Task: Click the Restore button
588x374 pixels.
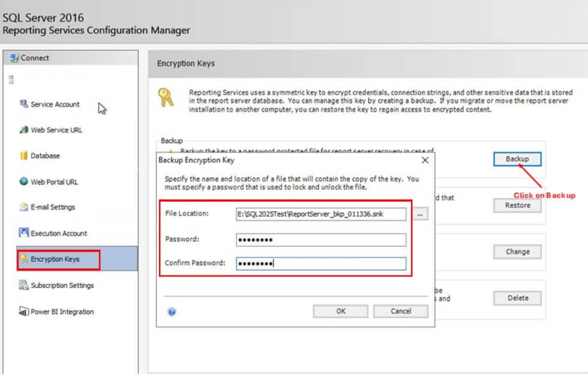Action: tap(517, 205)
